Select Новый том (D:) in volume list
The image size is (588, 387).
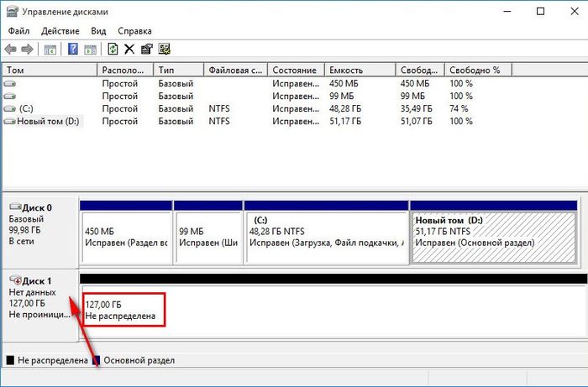point(48,122)
